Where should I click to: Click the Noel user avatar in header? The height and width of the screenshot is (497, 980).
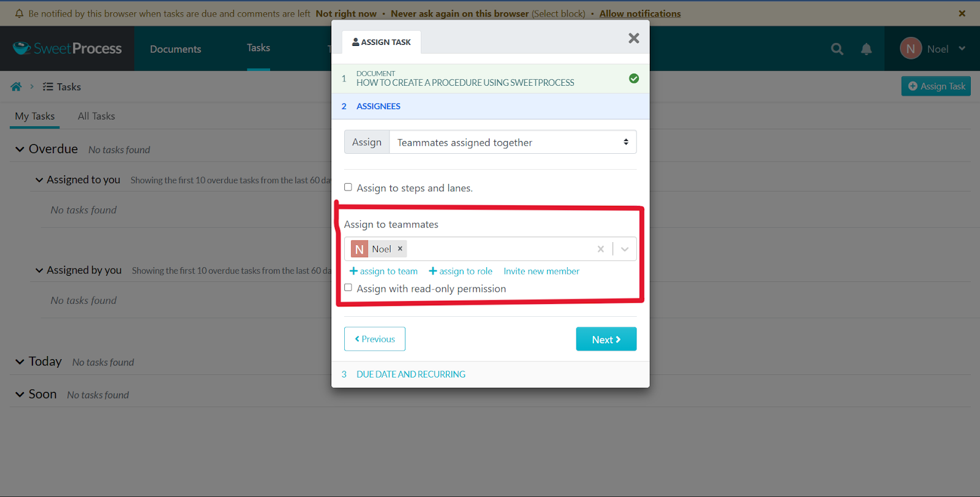[911, 48]
